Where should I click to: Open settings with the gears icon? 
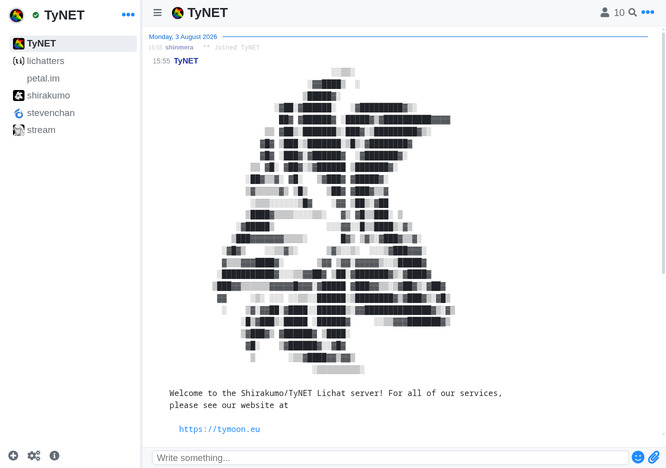pyautogui.click(x=34, y=456)
